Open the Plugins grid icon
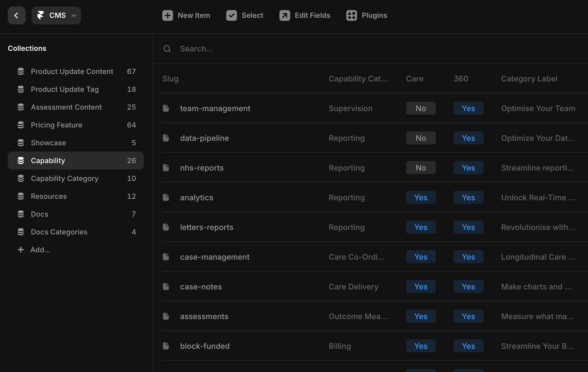588x372 pixels. [351, 15]
